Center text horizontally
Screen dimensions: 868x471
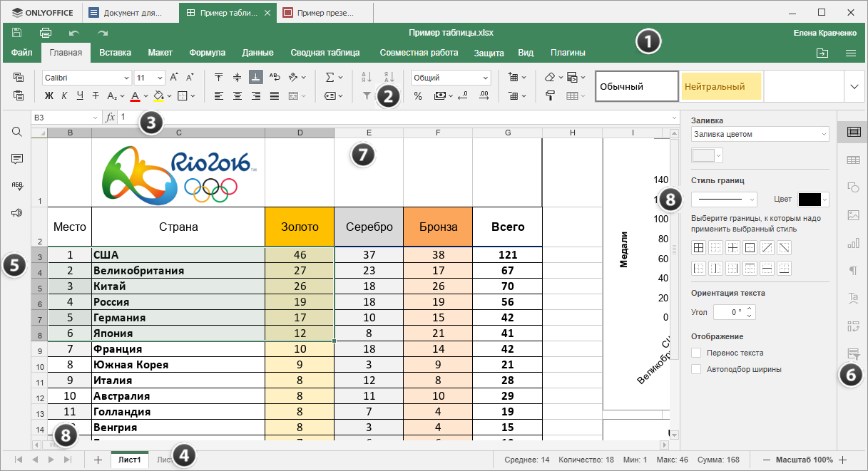(x=237, y=95)
